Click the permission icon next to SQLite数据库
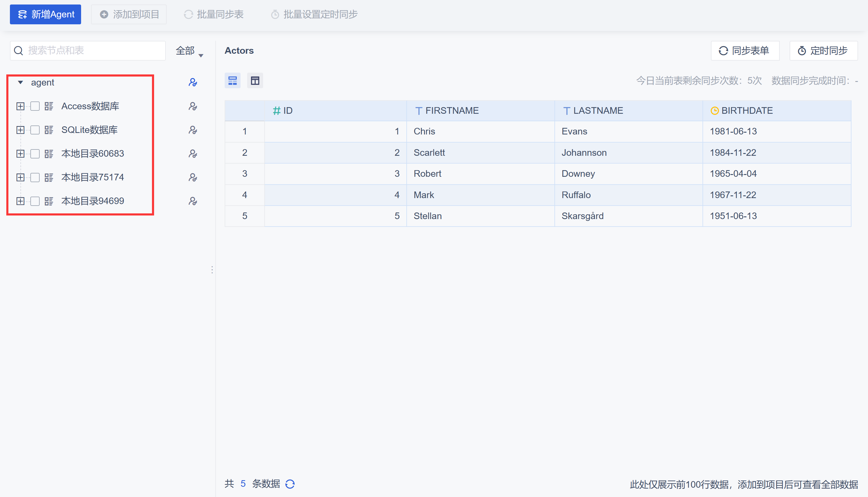 (193, 130)
